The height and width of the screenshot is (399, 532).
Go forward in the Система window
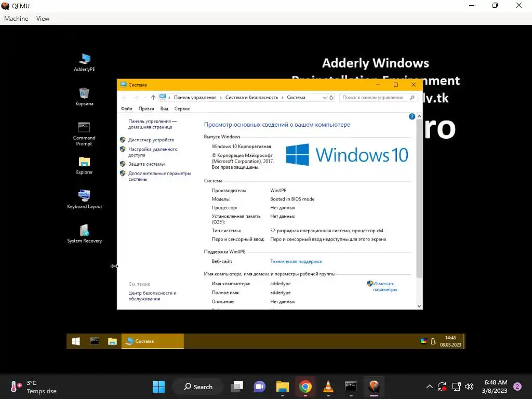click(x=136, y=97)
